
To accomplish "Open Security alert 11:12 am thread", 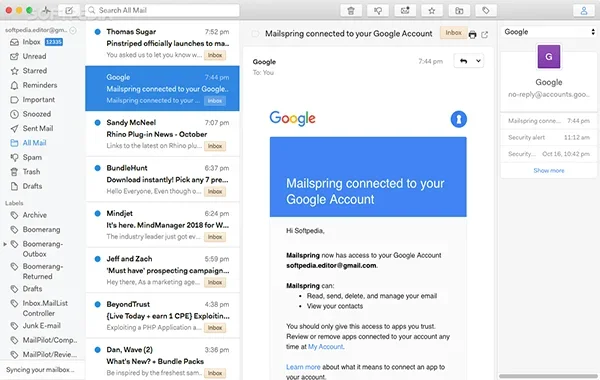I will [x=549, y=137].
